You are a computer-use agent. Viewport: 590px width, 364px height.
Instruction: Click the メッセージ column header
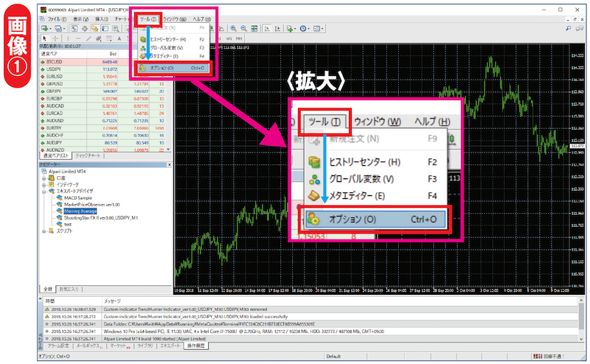click(x=113, y=301)
